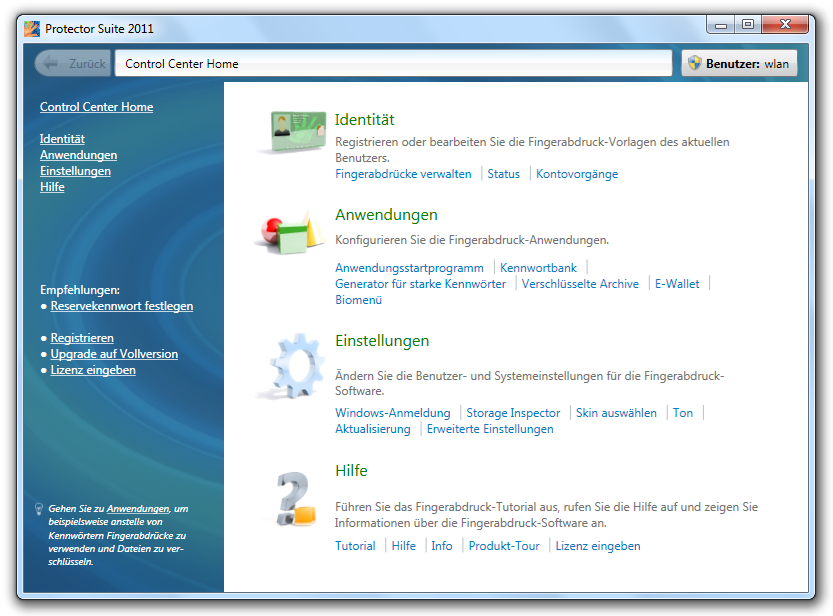This screenshot has height=616, width=833.
Task: Click the Protector Suite title bar icon
Action: (32, 29)
